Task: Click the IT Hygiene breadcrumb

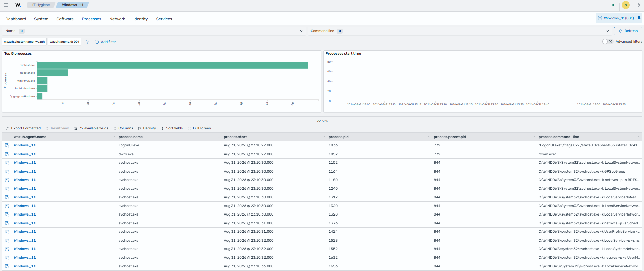Action: (x=41, y=5)
